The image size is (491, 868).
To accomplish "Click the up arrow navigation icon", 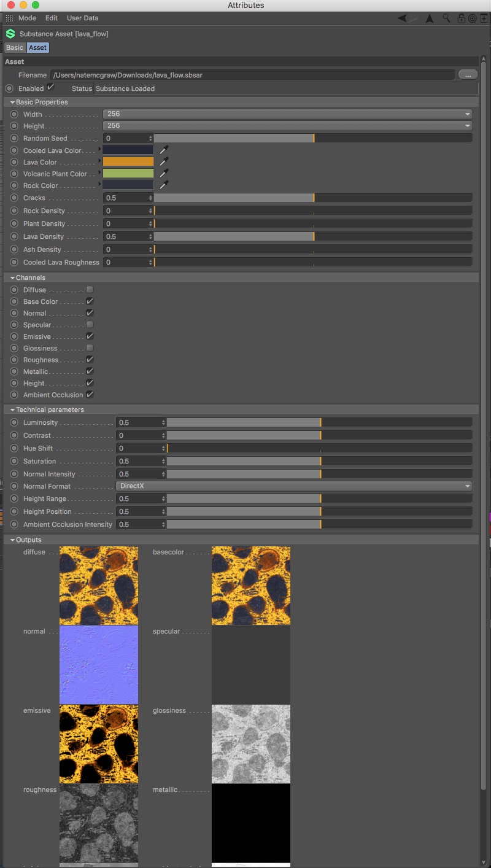I will click(x=430, y=18).
